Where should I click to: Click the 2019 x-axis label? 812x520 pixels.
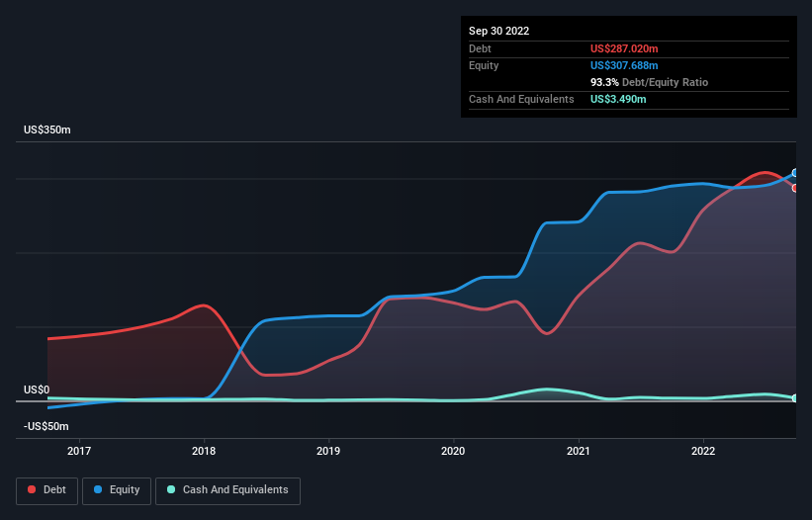click(x=328, y=451)
